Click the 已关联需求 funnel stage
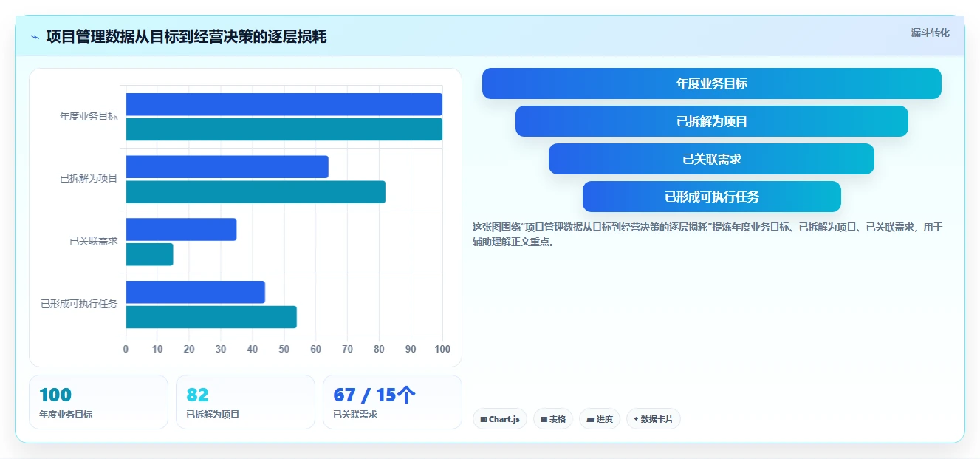Viewport: 980px width, 459px height. click(712, 159)
